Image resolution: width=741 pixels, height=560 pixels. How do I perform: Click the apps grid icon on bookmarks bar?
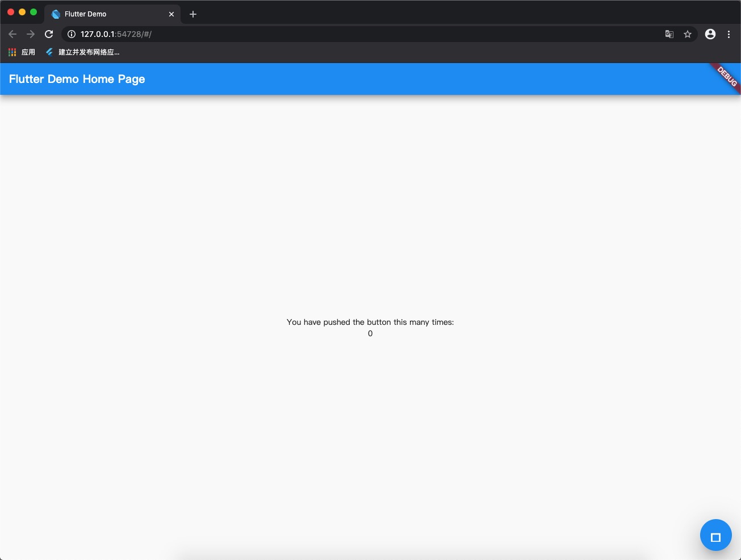(12, 52)
